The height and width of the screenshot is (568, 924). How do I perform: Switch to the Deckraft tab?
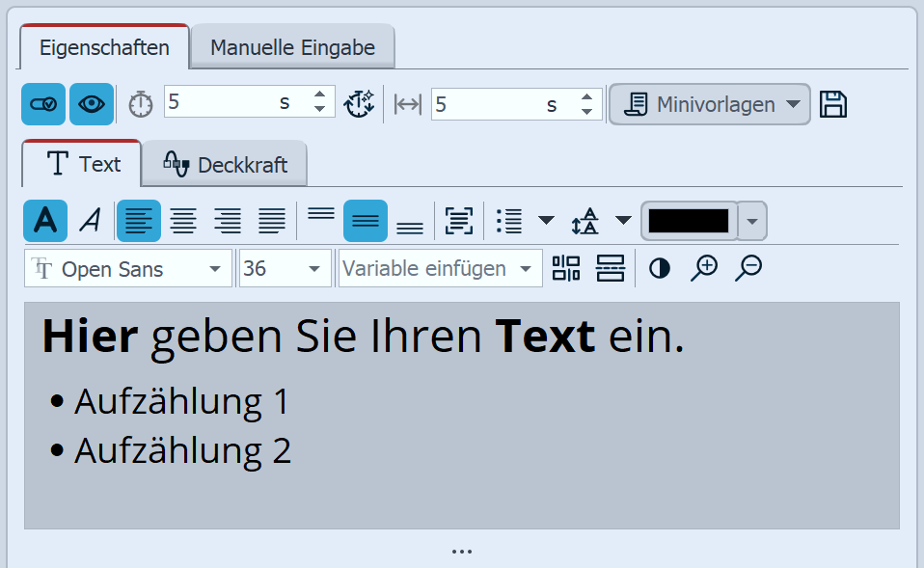click(225, 164)
